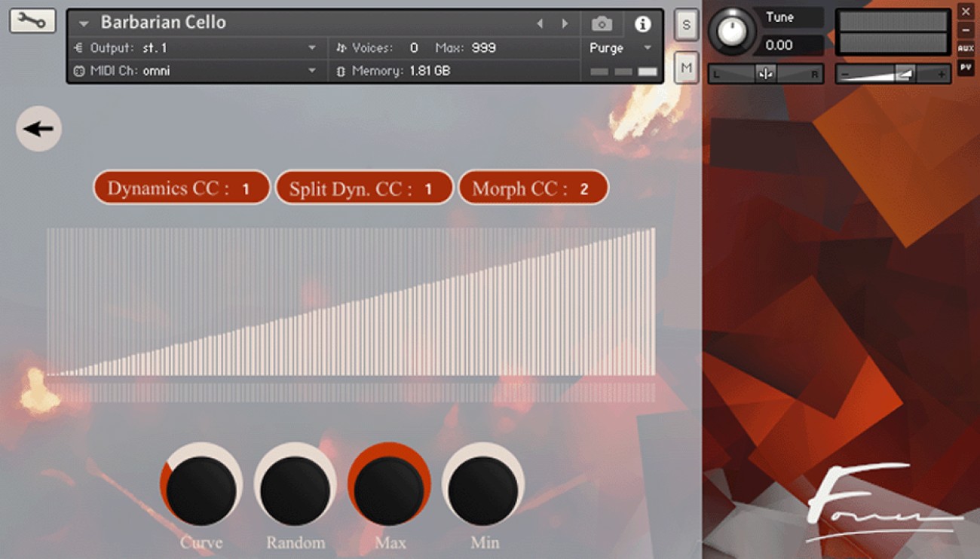This screenshot has width=980, height=559.
Task: Toggle the AUX sends button
Action: pos(965,48)
